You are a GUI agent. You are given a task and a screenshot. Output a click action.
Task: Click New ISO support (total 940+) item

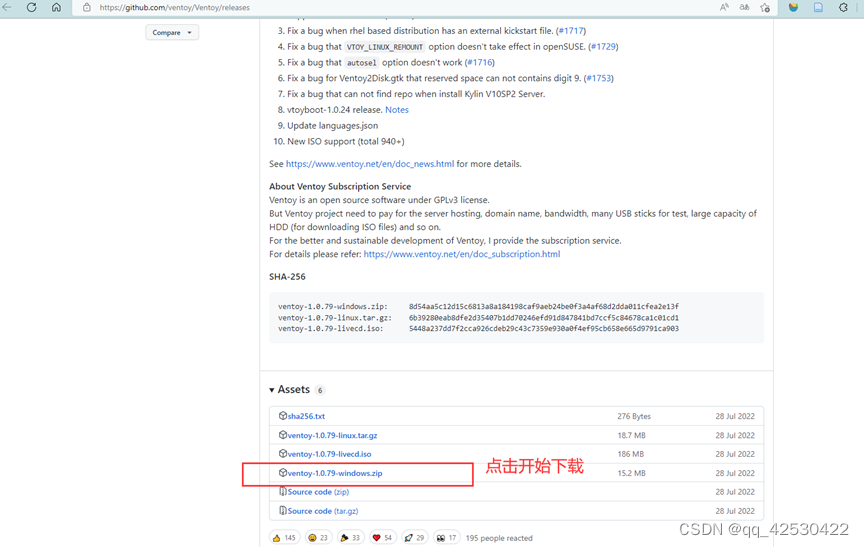click(x=345, y=142)
